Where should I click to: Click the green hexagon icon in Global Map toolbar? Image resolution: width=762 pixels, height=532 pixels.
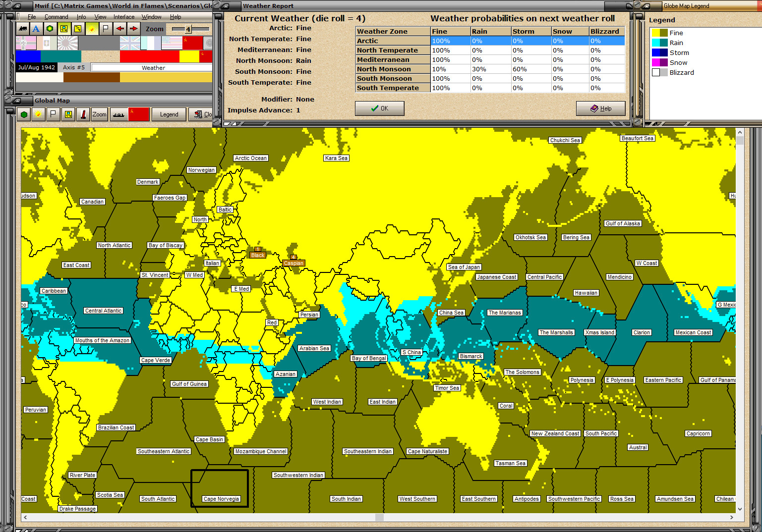click(x=24, y=114)
